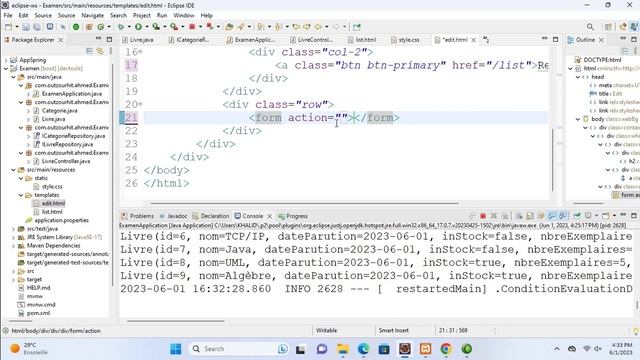Image resolution: width=640 pixels, height=360 pixels.
Task: Maximize the editor area
Action: 556,40
